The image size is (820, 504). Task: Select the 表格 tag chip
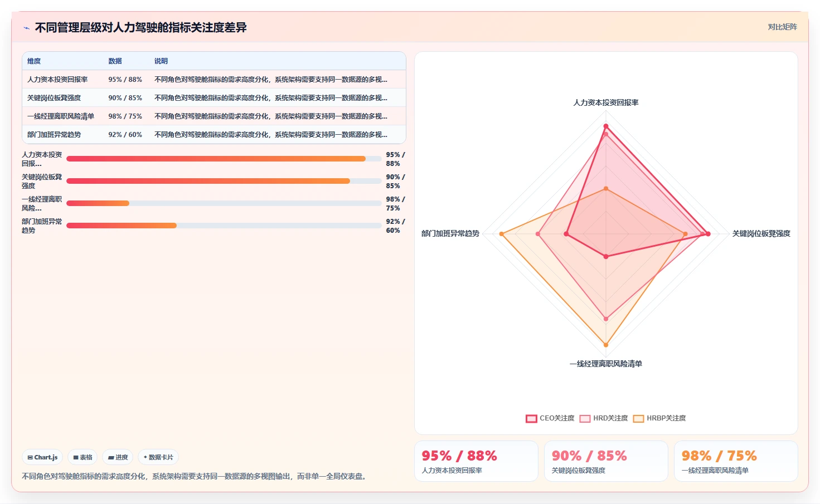click(x=83, y=457)
